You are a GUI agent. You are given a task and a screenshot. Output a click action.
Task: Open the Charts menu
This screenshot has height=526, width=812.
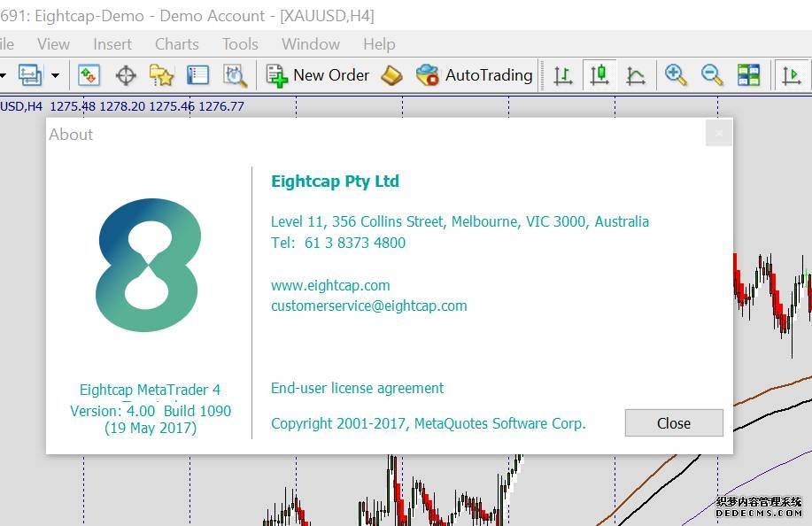177,44
